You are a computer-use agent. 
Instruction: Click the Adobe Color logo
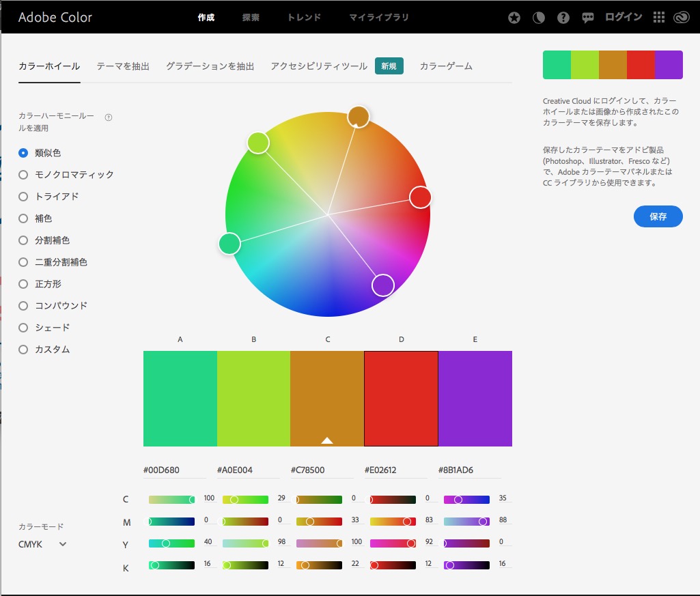[x=55, y=18]
